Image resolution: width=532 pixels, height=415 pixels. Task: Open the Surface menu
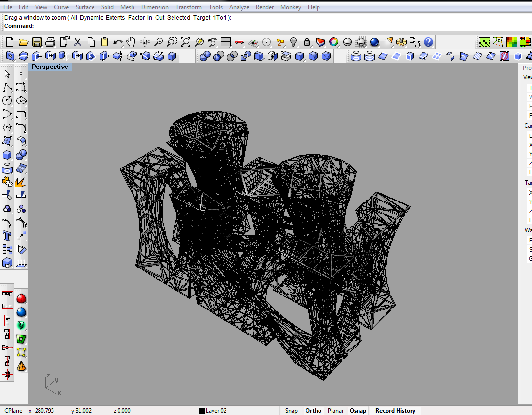pyautogui.click(x=85, y=7)
